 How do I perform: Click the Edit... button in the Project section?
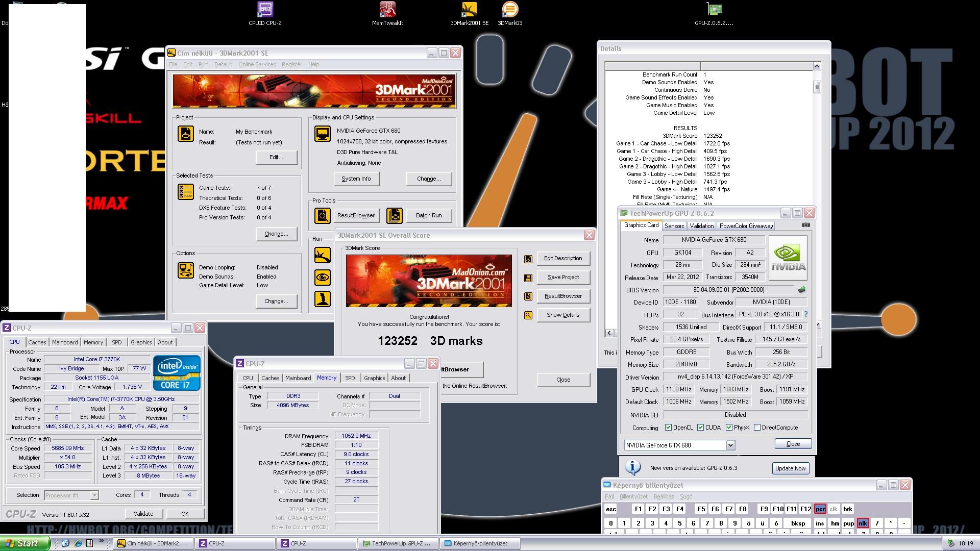276,157
